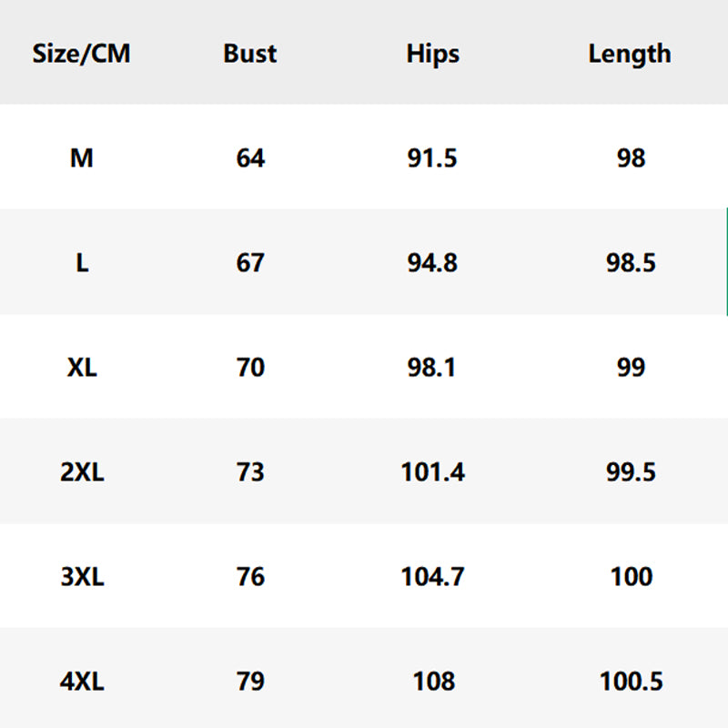Select the 4XL size label
Screen dimensions: 728x728
[82, 682]
